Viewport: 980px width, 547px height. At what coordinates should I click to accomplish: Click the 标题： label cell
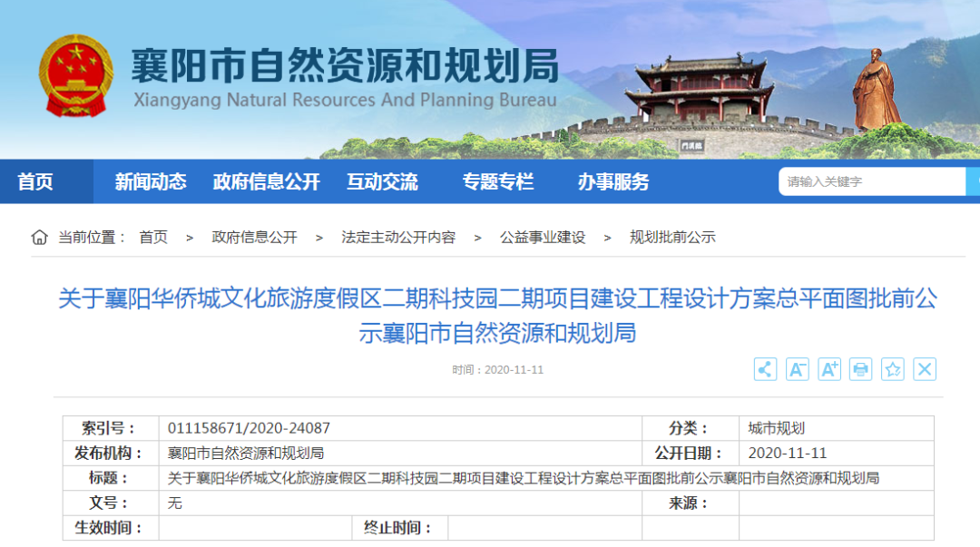point(111,478)
